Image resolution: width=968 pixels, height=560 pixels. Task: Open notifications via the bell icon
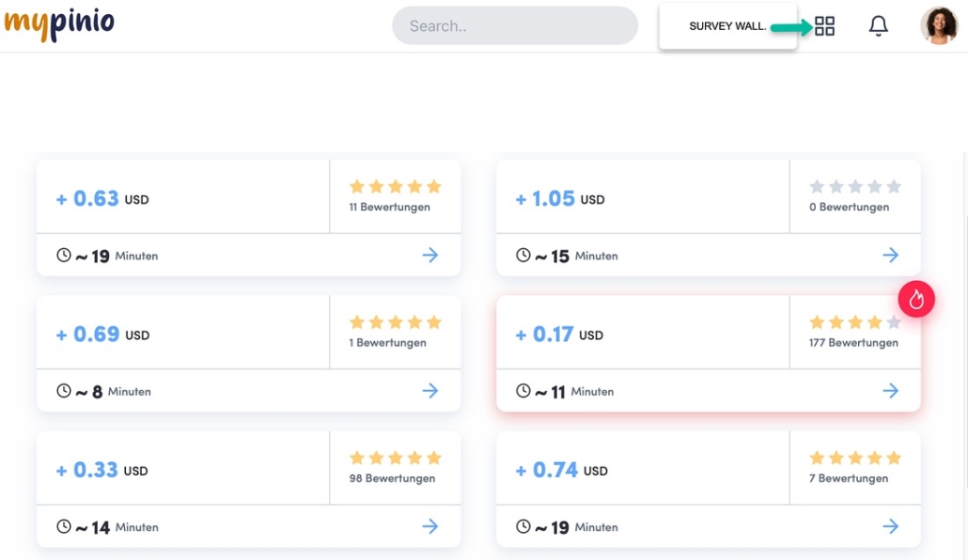[x=878, y=26]
